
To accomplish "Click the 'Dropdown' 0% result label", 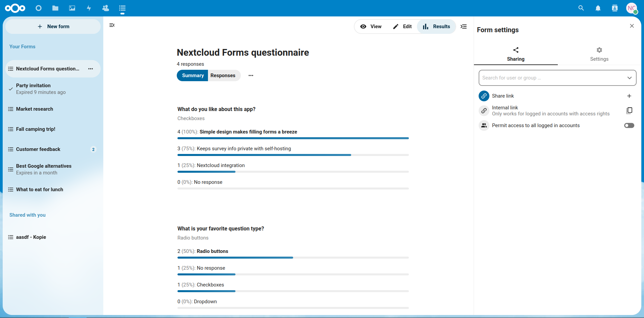I will click(205, 302).
